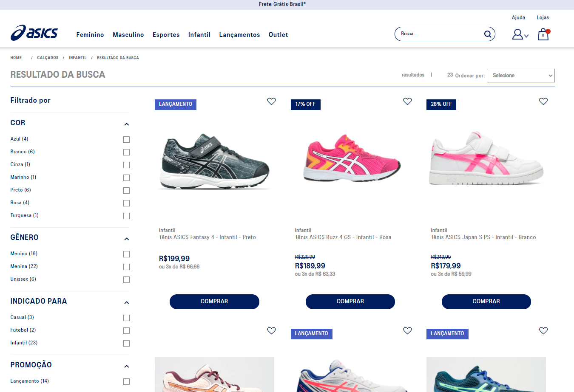Click the ASICS logo

(34, 33)
